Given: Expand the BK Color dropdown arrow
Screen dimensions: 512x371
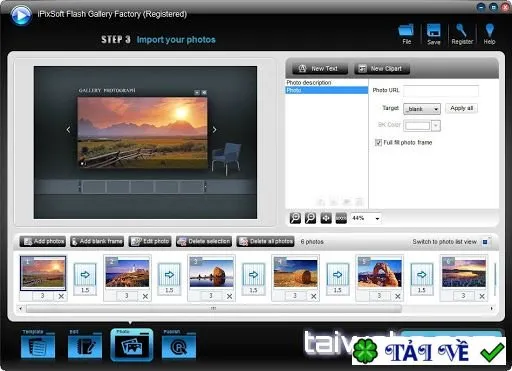Looking at the screenshot, I should (436, 126).
